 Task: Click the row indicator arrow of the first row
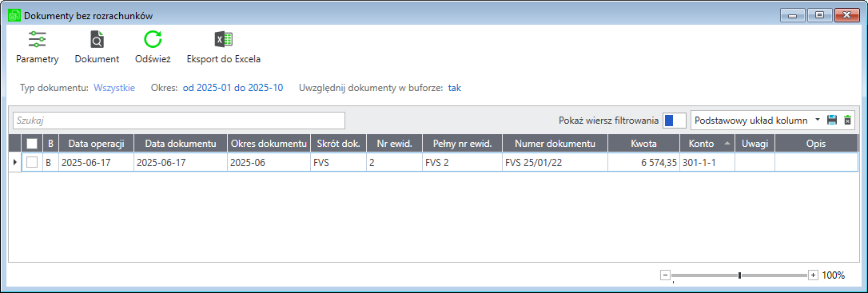click(x=15, y=162)
